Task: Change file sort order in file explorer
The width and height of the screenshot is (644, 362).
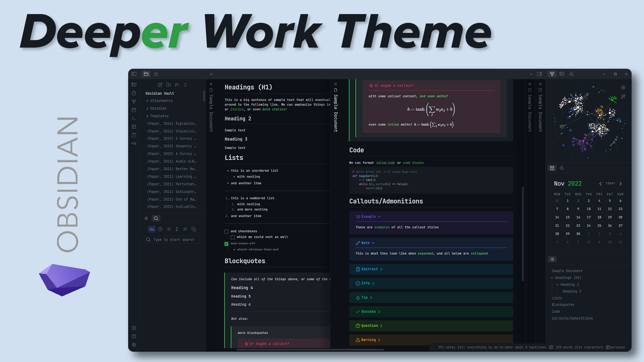Action: (177, 85)
